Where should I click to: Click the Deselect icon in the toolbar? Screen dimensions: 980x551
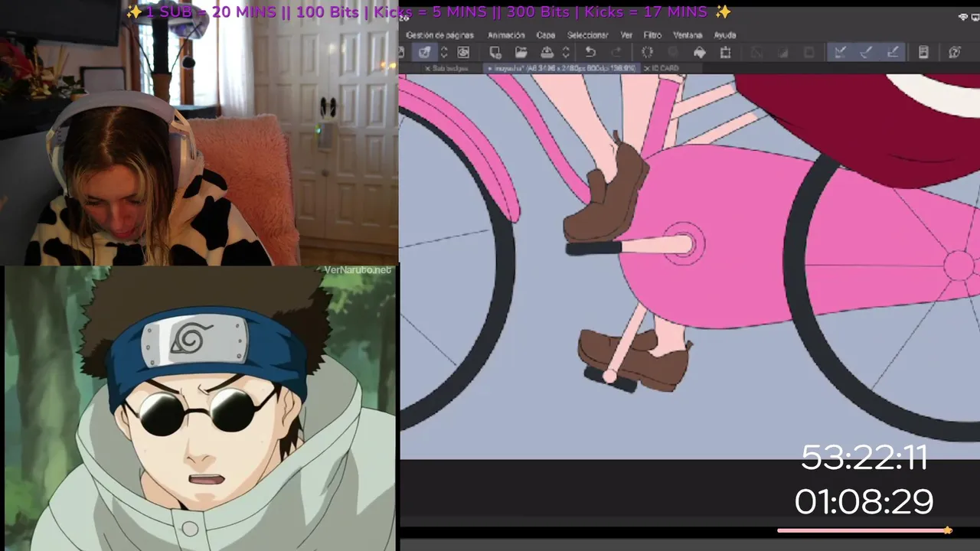pyautogui.click(x=756, y=52)
